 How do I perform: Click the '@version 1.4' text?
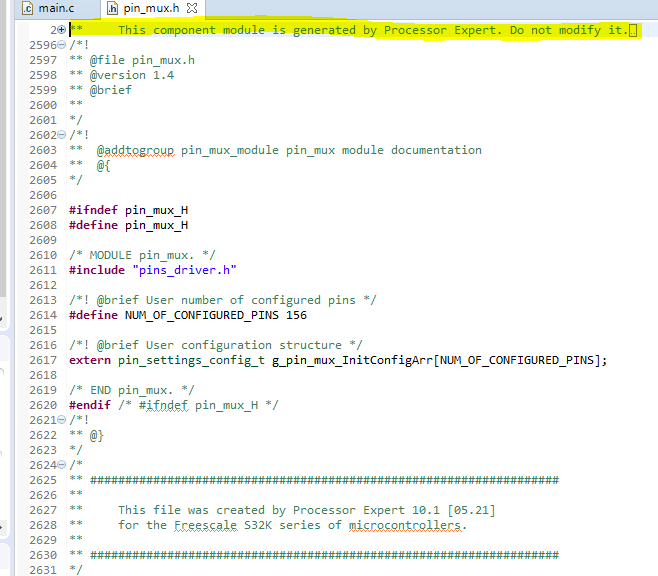(x=132, y=75)
